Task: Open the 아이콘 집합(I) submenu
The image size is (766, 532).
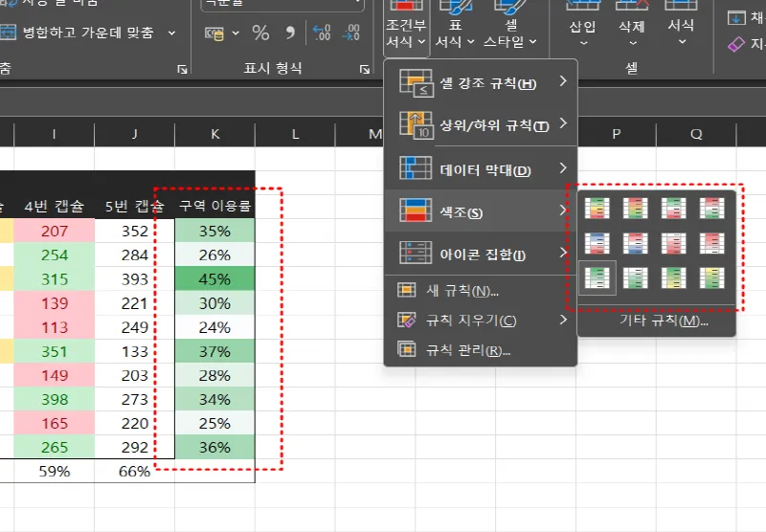Action: pyautogui.click(x=481, y=254)
